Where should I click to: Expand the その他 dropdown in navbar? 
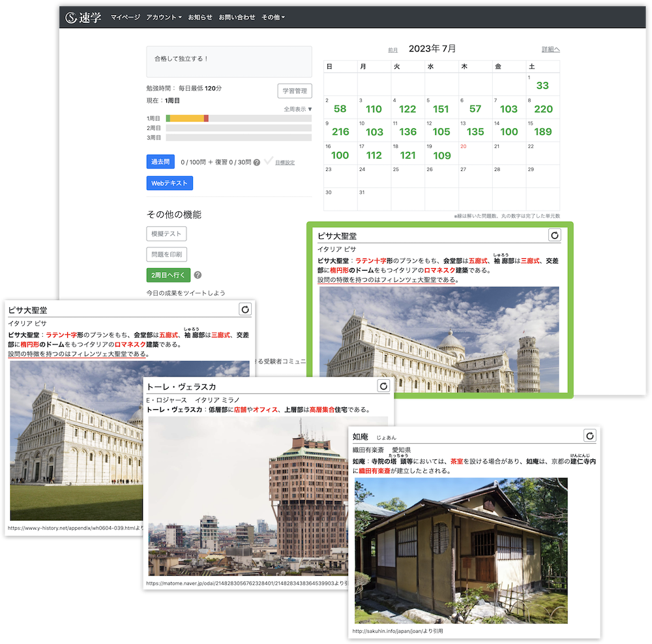pos(273,17)
